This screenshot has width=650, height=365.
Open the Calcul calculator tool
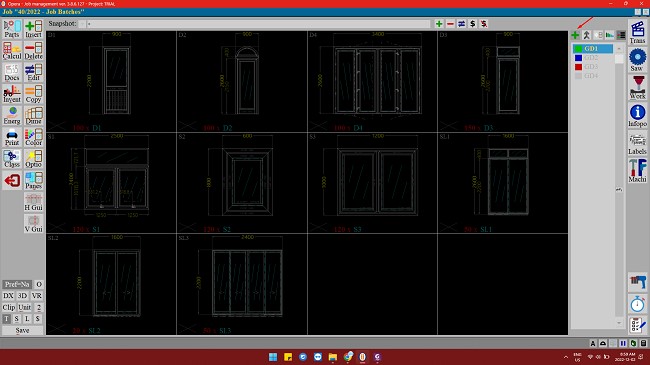pyautogui.click(x=12, y=51)
